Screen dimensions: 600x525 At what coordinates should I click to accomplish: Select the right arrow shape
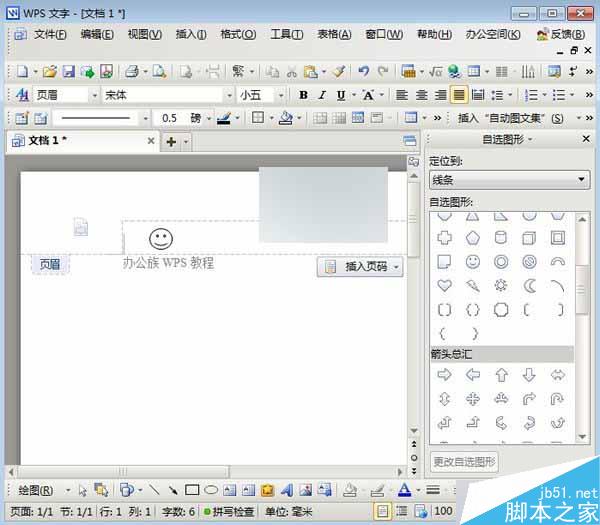(x=444, y=375)
